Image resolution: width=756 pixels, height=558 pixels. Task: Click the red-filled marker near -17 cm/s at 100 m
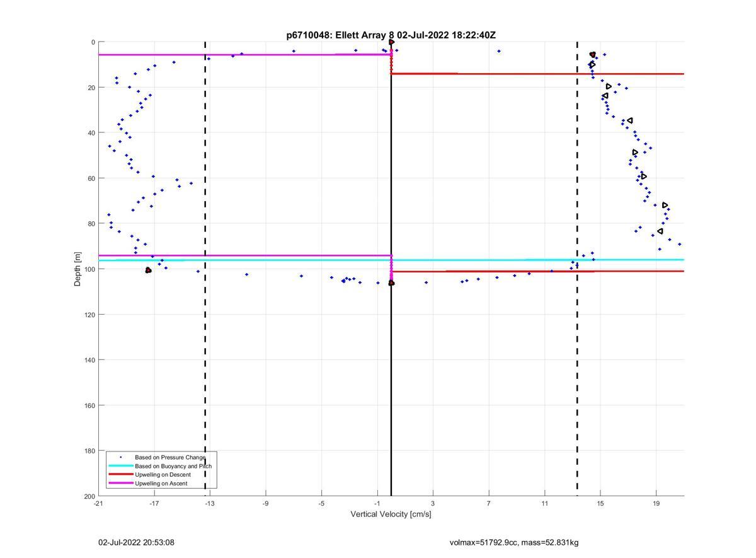click(149, 270)
